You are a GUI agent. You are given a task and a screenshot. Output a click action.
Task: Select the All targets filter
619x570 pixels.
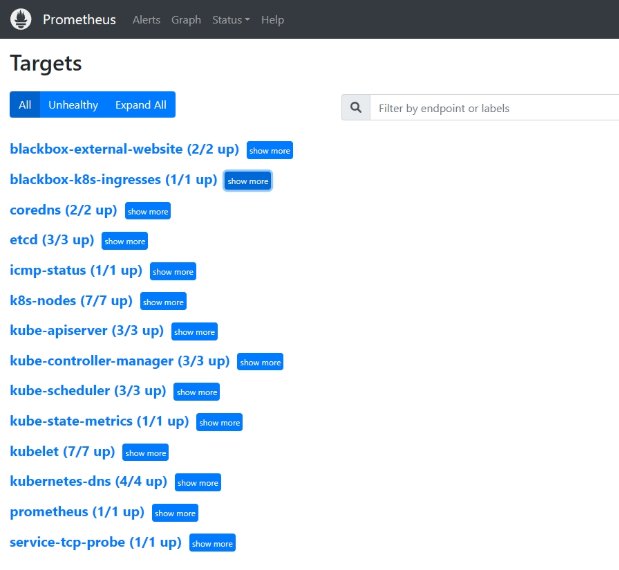[x=24, y=105]
